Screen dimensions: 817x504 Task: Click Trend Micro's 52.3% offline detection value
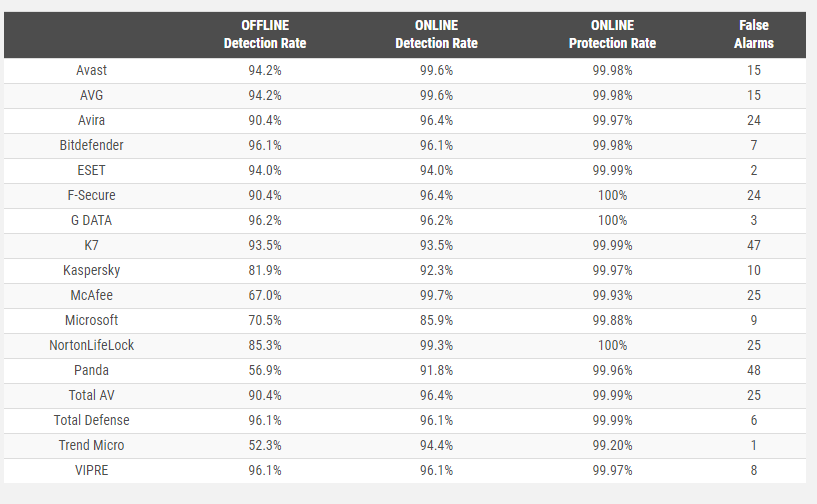tap(265, 446)
